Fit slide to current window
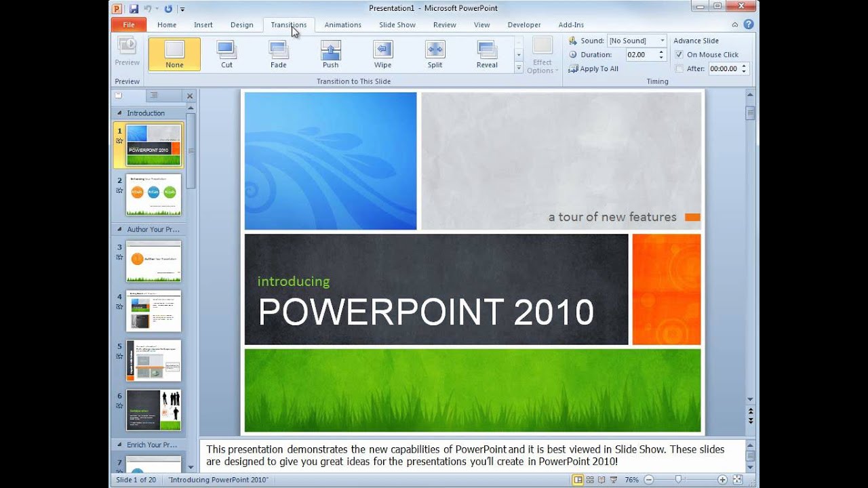 [738, 480]
